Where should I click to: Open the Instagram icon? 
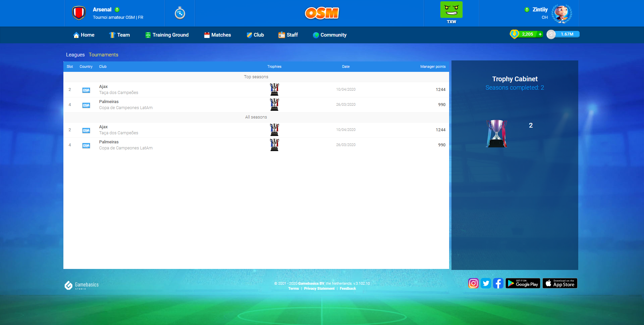coord(473,283)
